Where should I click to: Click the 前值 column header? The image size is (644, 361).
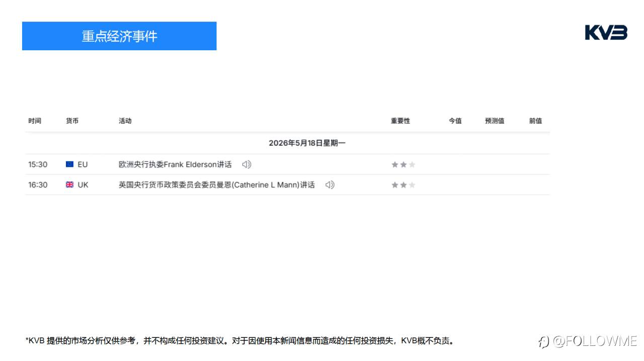535,121
